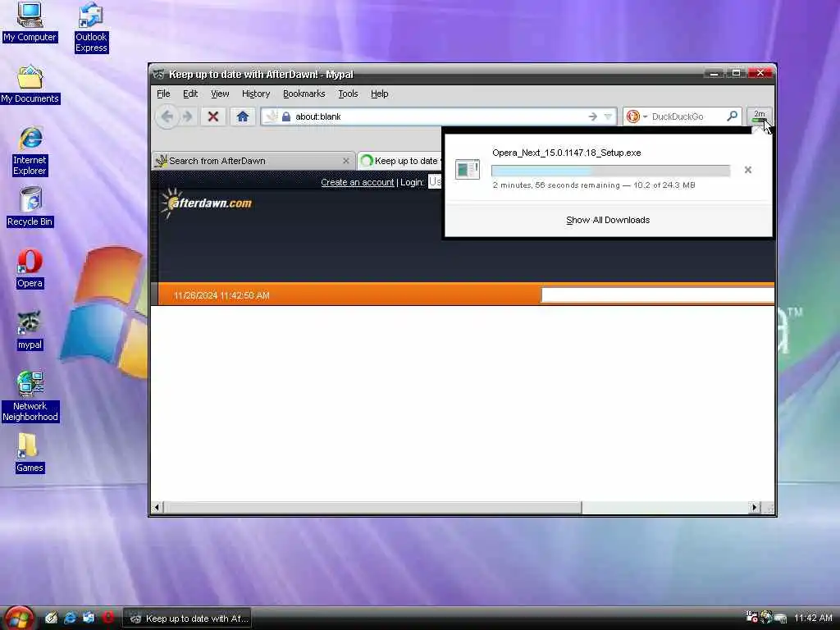Image resolution: width=840 pixels, height=630 pixels.
Task: Go back with the browser Back arrow
Action: pyautogui.click(x=167, y=116)
